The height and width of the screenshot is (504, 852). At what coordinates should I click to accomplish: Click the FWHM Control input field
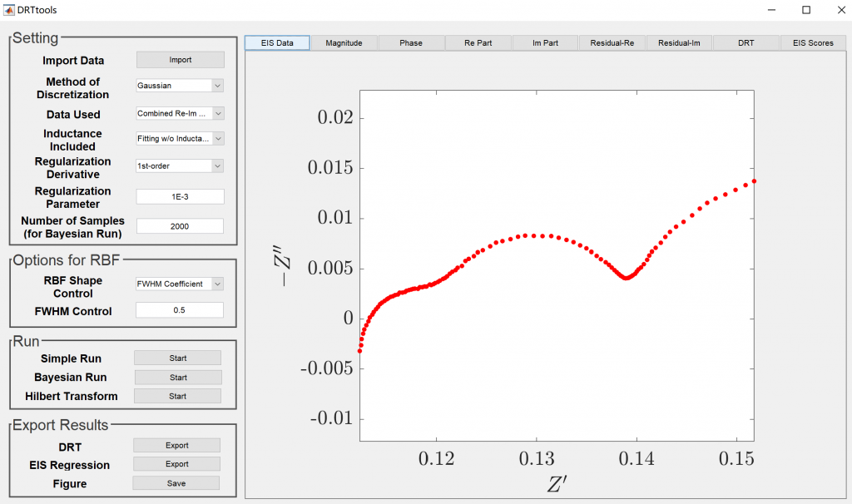(180, 310)
